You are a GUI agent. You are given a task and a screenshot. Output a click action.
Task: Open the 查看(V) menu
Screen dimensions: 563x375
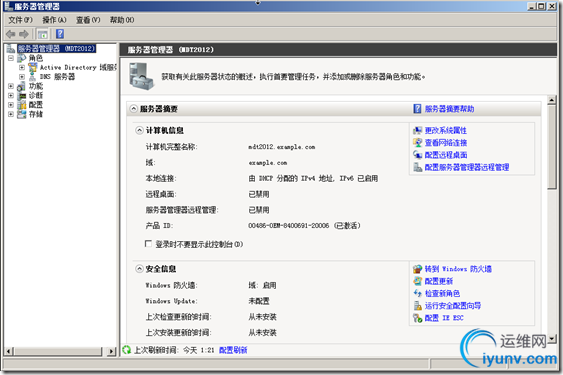(x=88, y=20)
